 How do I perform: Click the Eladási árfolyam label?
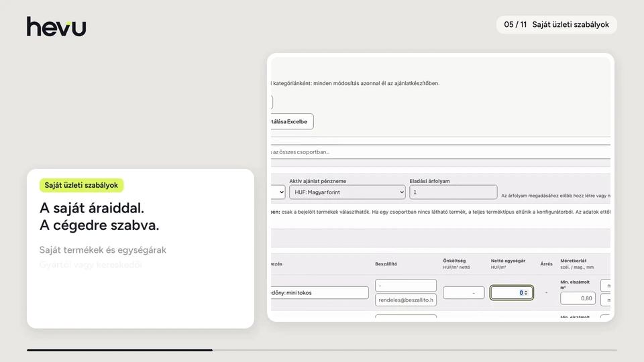coord(429,181)
